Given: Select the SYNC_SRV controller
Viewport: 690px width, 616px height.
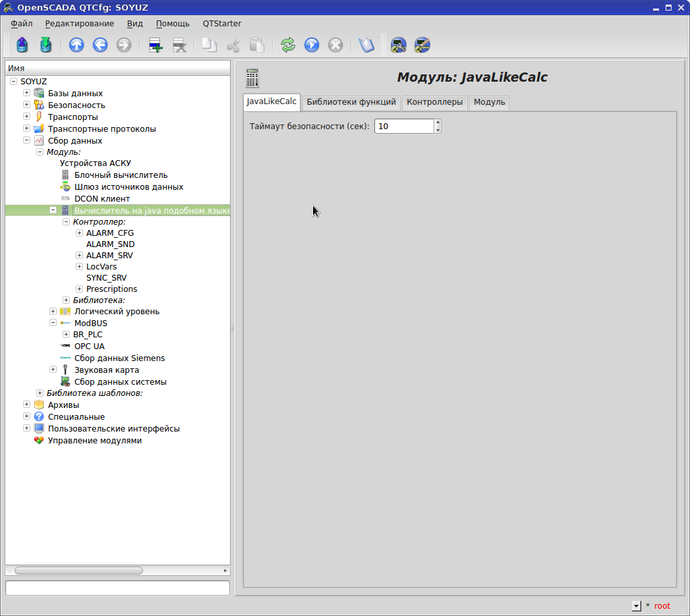Looking at the screenshot, I should coord(107,278).
